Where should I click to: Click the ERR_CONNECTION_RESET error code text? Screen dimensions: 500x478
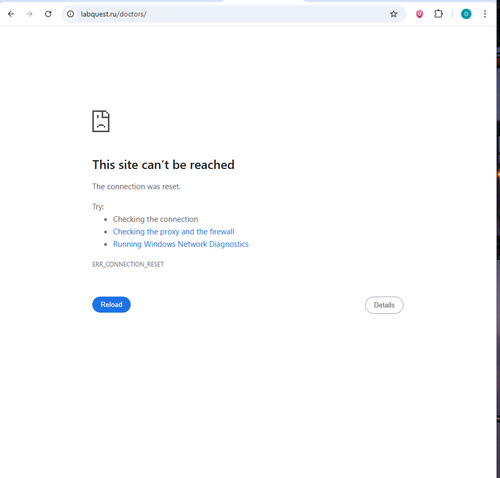click(128, 264)
